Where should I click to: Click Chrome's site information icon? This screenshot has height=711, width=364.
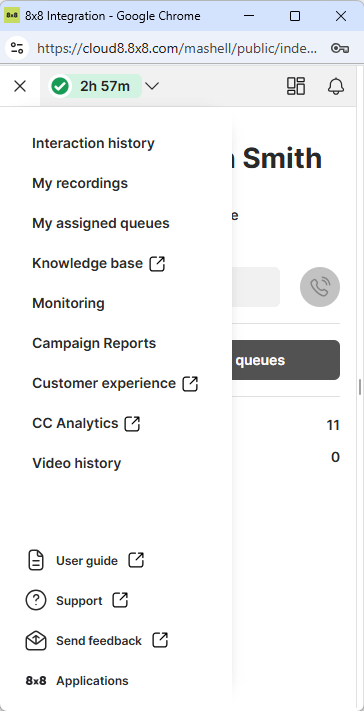coord(17,48)
